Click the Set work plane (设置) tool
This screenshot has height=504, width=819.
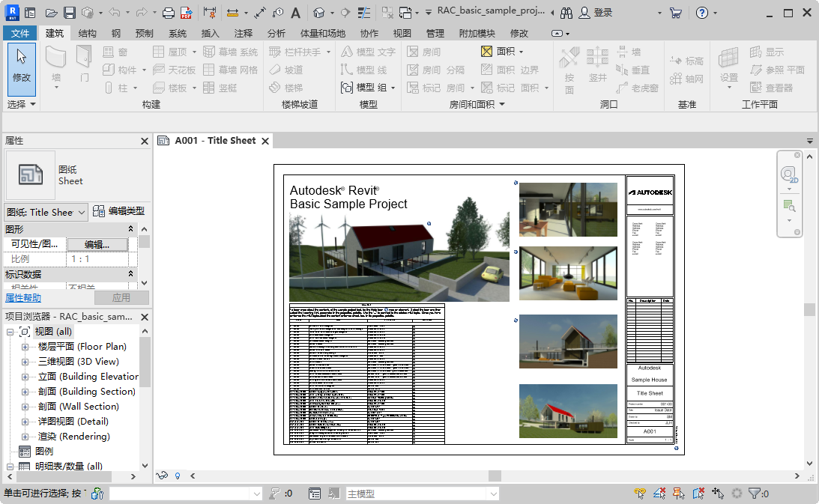tap(728, 68)
